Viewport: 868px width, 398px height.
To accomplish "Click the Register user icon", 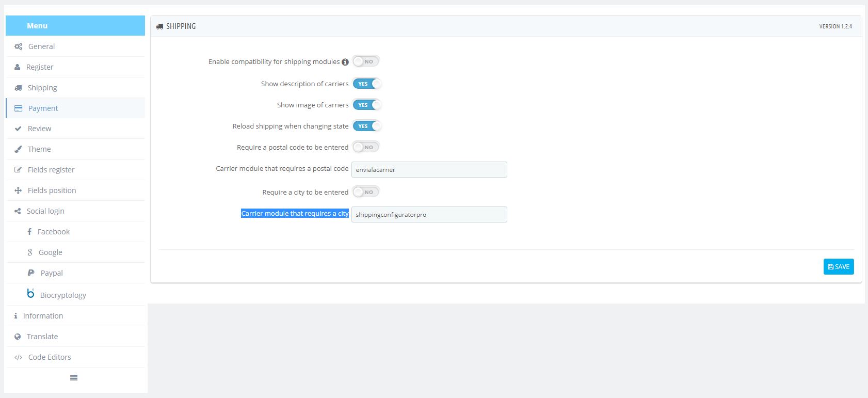I will pyautogui.click(x=18, y=67).
